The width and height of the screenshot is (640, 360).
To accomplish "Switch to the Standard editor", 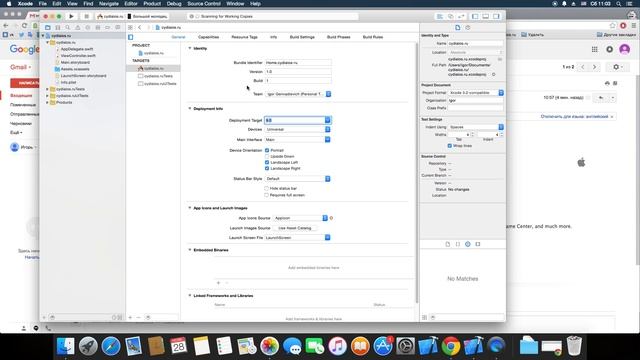I will pyautogui.click(x=440, y=16).
